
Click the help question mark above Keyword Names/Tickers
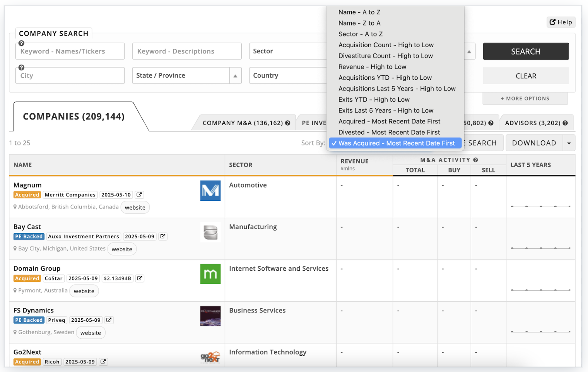click(x=22, y=43)
